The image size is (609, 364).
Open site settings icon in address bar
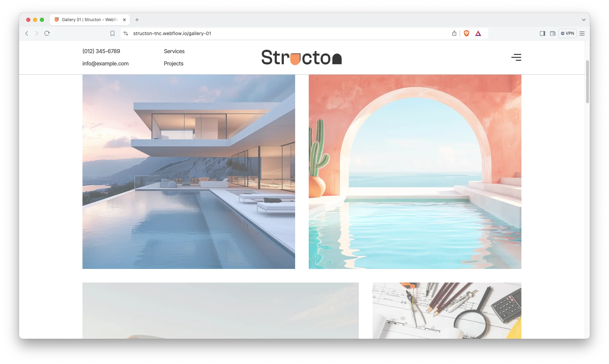[x=126, y=33]
